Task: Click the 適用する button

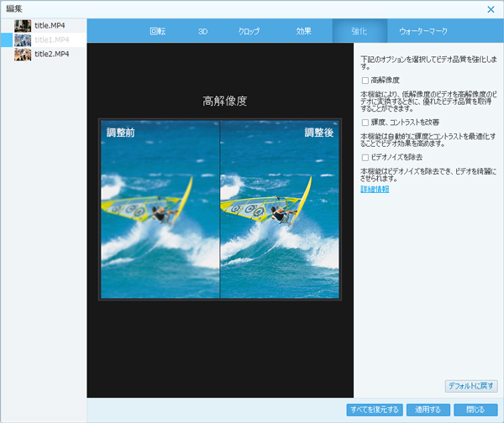Action: point(428,410)
